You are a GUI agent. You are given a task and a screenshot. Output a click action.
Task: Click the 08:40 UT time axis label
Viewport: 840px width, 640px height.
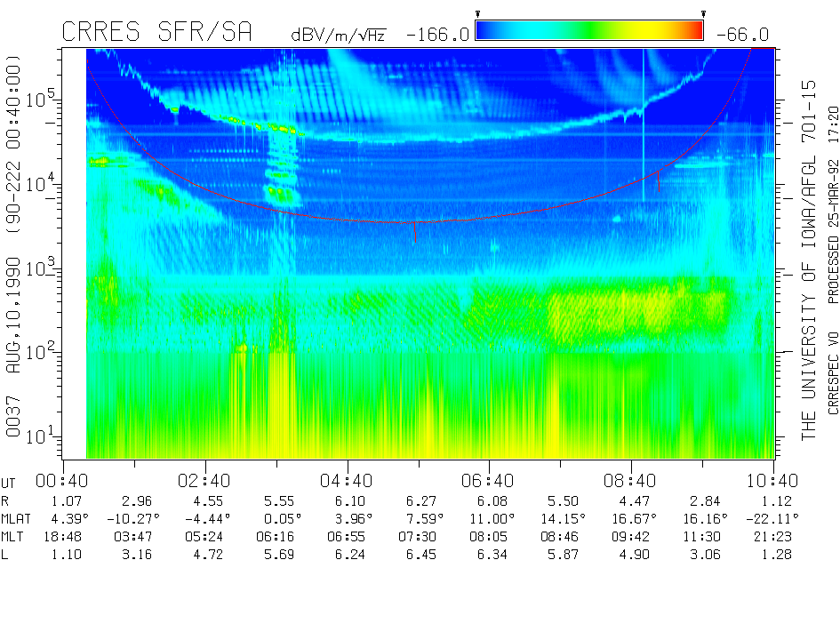coord(631,481)
